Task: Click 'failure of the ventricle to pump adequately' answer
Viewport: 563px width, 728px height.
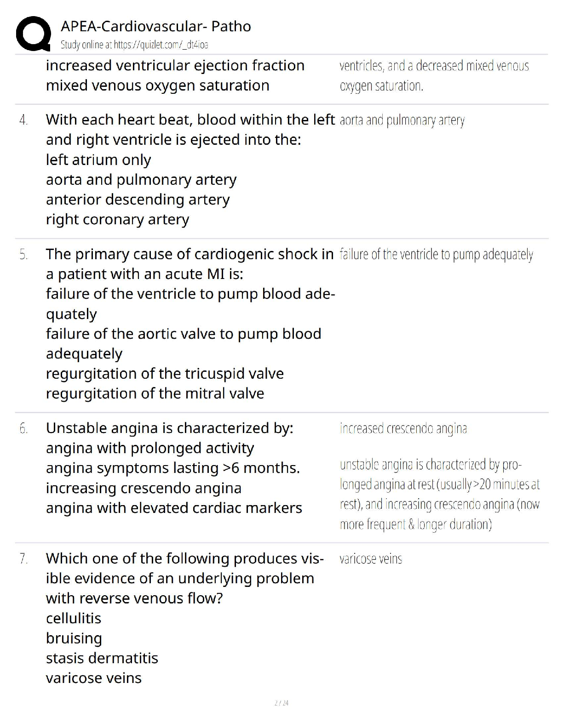Action: click(x=436, y=255)
